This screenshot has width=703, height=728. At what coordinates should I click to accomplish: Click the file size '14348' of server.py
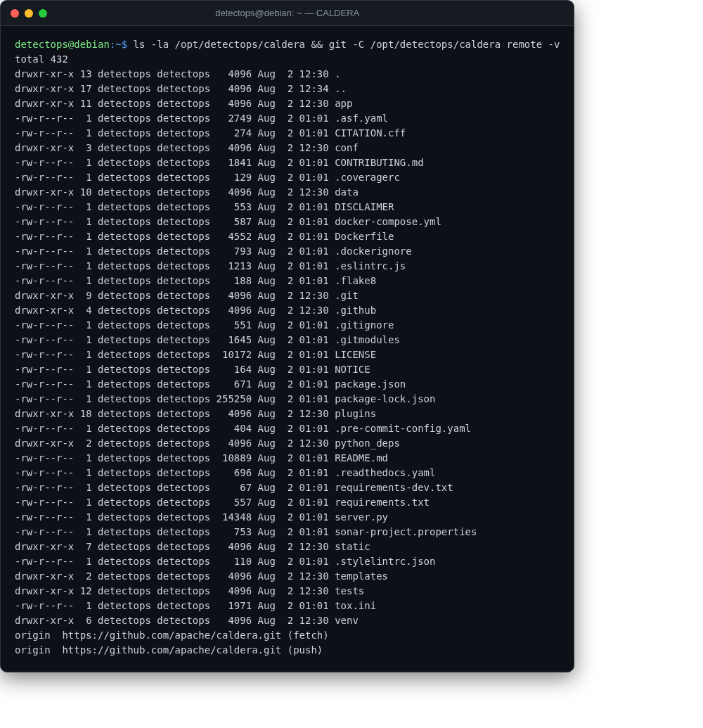click(x=237, y=517)
